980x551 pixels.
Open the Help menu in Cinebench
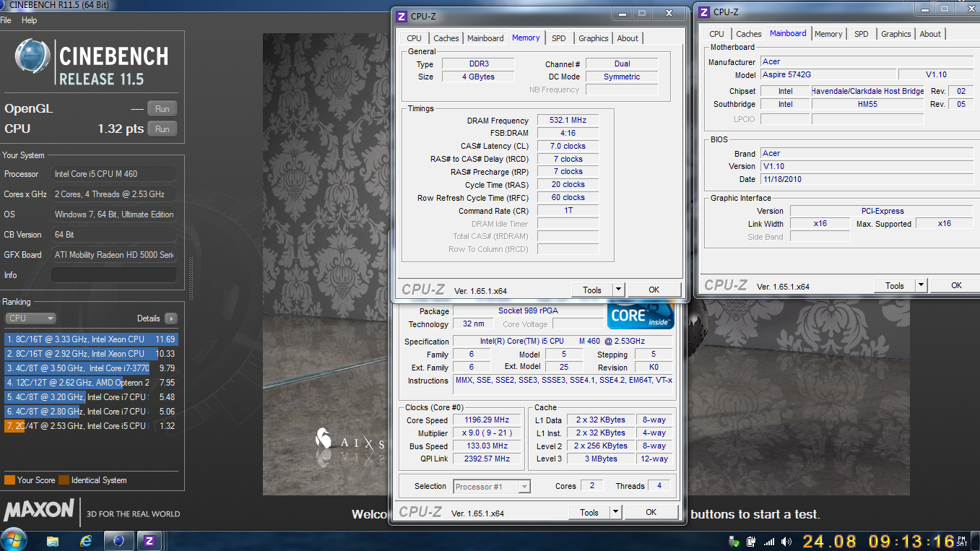tap(29, 20)
